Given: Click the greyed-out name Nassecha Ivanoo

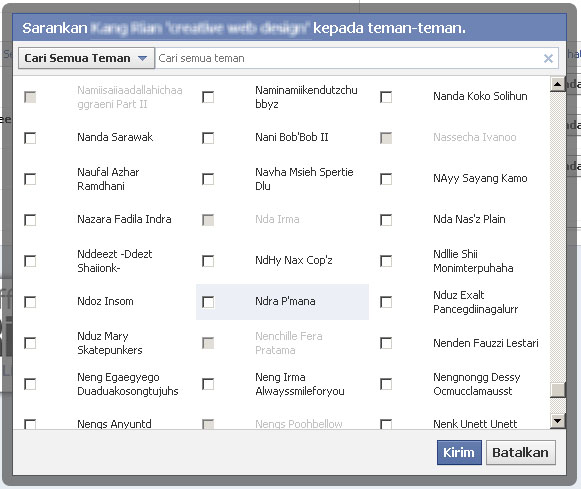Looking at the screenshot, I should 475,137.
